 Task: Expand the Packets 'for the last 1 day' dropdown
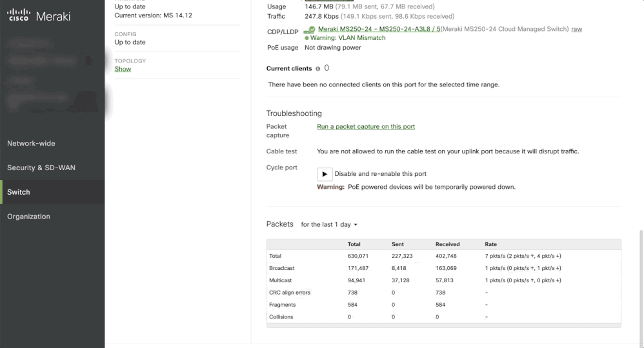pos(329,224)
